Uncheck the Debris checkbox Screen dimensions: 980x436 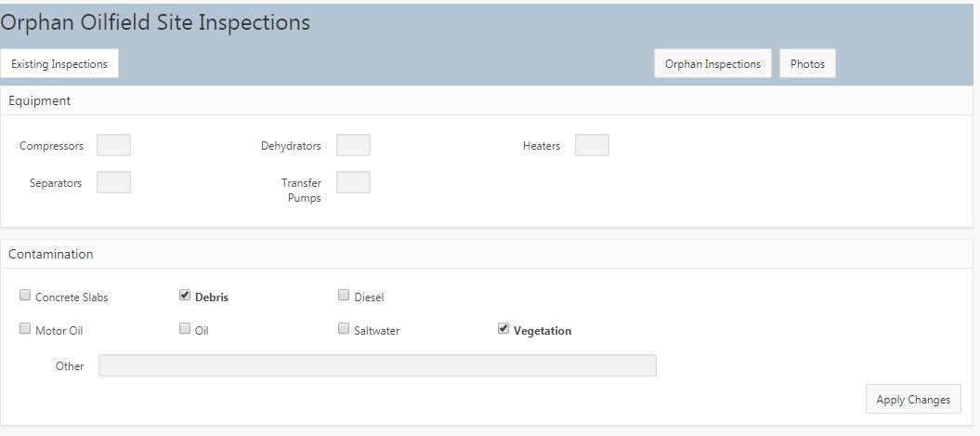click(x=185, y=296)
